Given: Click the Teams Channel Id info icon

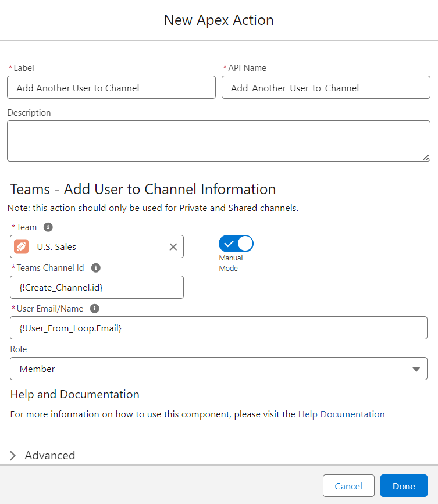Looking at the screenshot, I should pyautogui.click(x=95, y=268).
